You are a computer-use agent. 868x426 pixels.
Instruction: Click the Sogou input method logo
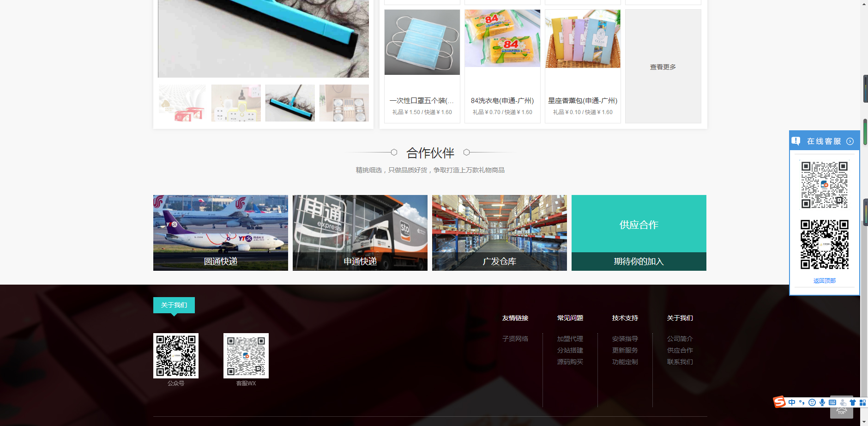(x=779, y=402)
